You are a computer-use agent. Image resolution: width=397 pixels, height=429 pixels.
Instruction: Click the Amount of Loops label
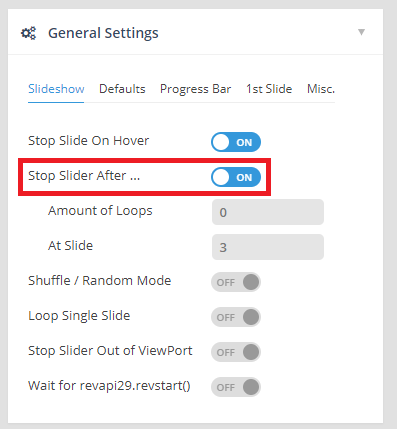point(100,211)
